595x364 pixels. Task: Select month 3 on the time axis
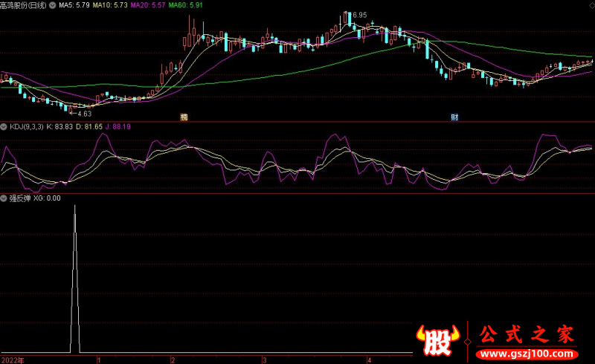pyautogui.click(x=264, y=360)
